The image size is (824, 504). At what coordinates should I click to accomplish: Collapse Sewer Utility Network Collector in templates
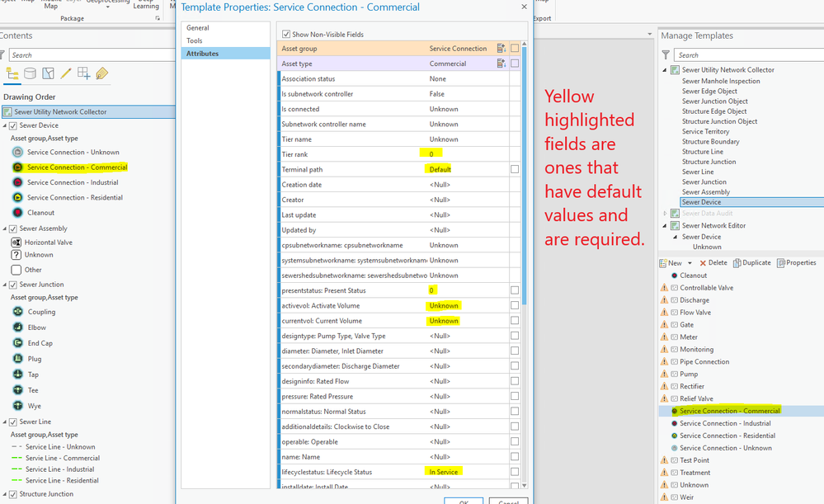(664, 70)
